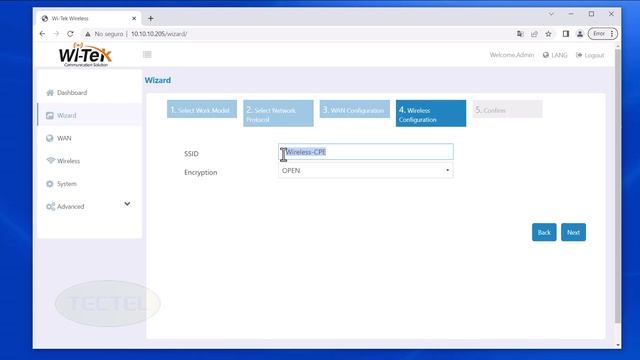Click the browser address bar URL
Screen dimensions: 640x360
point(159,34)
